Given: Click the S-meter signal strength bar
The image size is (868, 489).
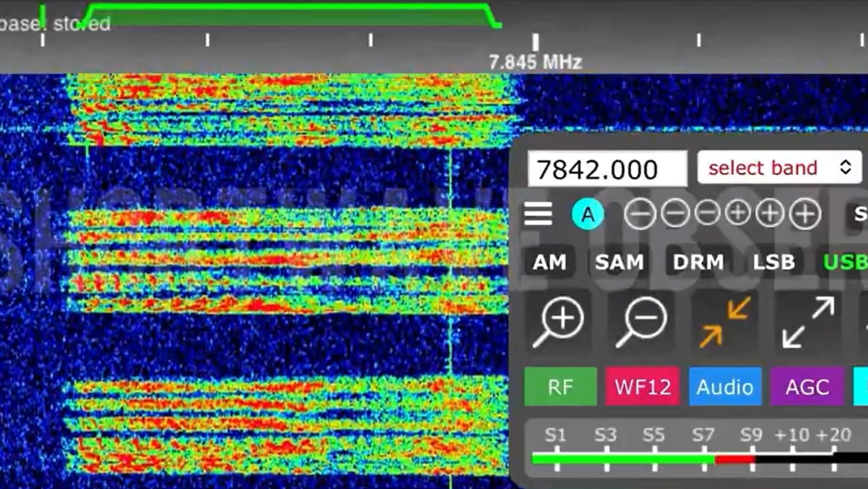Looking at the screenshot, I should (x=699, y=459).
